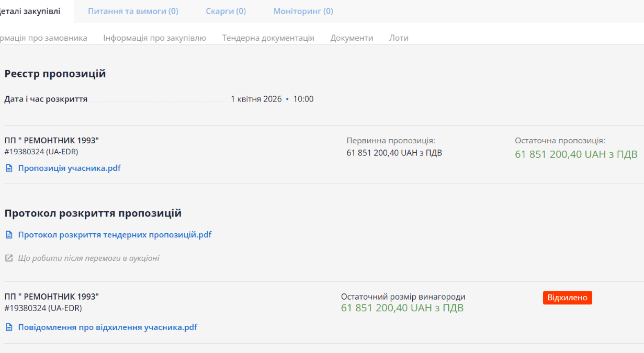The width and height of the screenshot is (644, 353).
Task: Click the external-link icon before Що робити після перемоги
Action: [x=8, y=258]
